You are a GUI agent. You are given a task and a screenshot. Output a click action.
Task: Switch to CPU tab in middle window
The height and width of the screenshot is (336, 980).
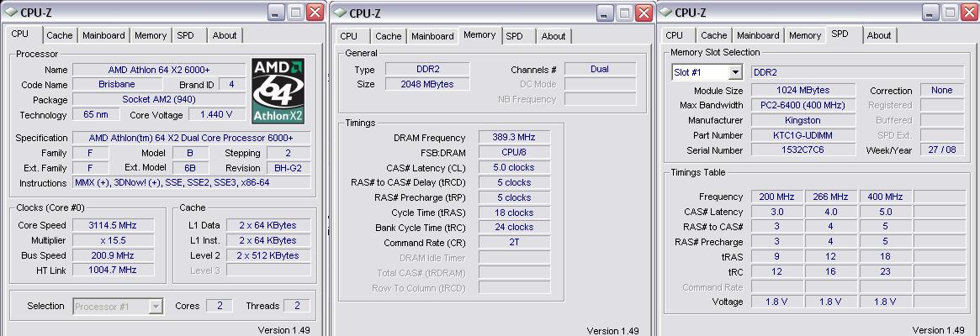tap(349, 36)
